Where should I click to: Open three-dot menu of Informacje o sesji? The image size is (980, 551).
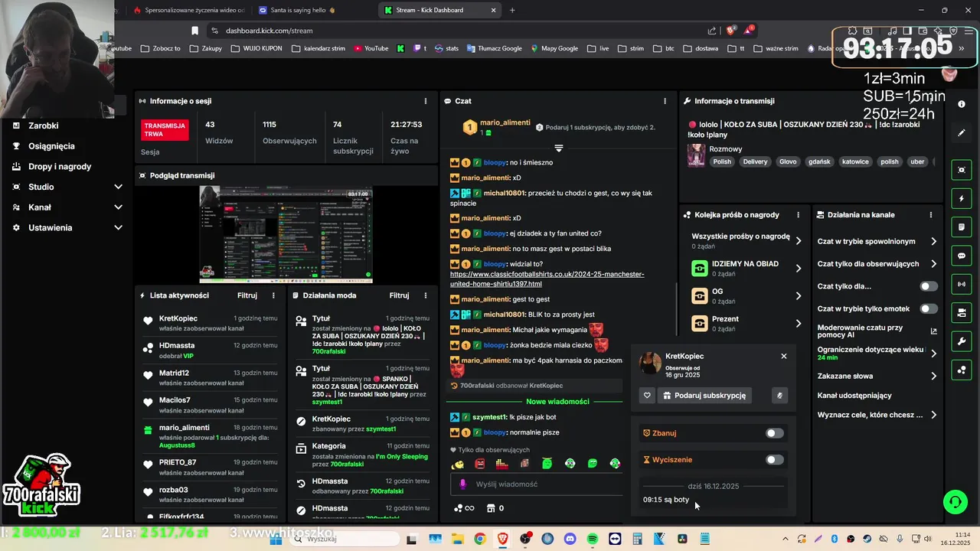(426, 101)
